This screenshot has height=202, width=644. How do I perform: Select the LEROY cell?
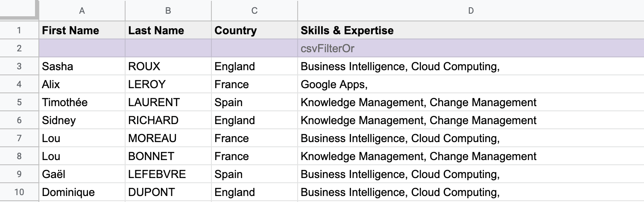(x=168, y=84)
